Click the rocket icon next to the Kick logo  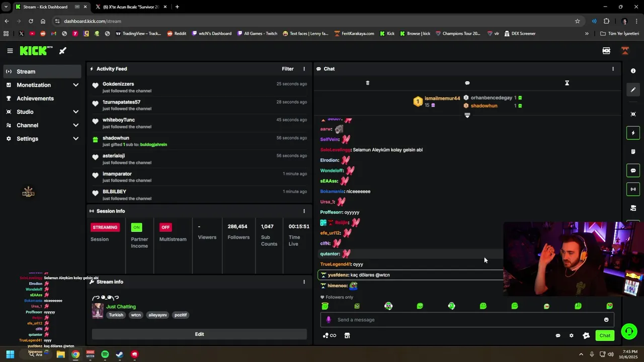(63, 51)
